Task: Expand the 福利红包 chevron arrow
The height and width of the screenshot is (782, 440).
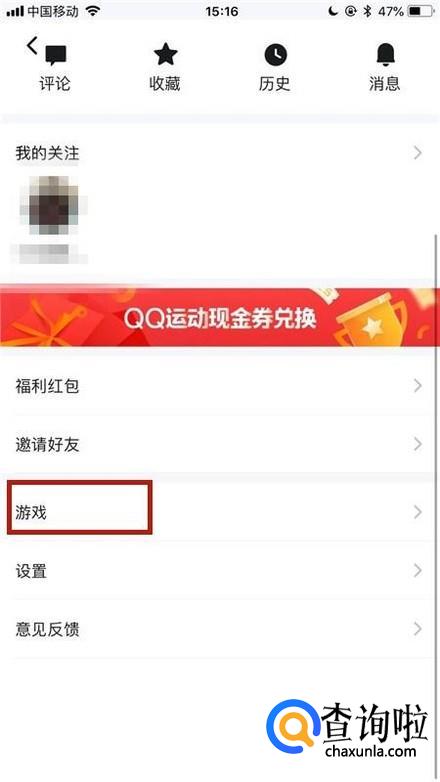Action: tap(418, 386)
